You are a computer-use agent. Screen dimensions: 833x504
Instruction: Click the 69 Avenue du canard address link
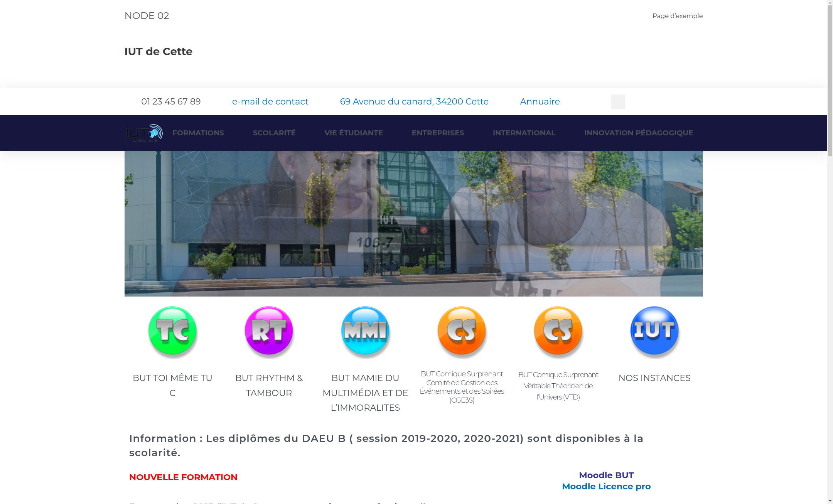click(x=414, y=102)
